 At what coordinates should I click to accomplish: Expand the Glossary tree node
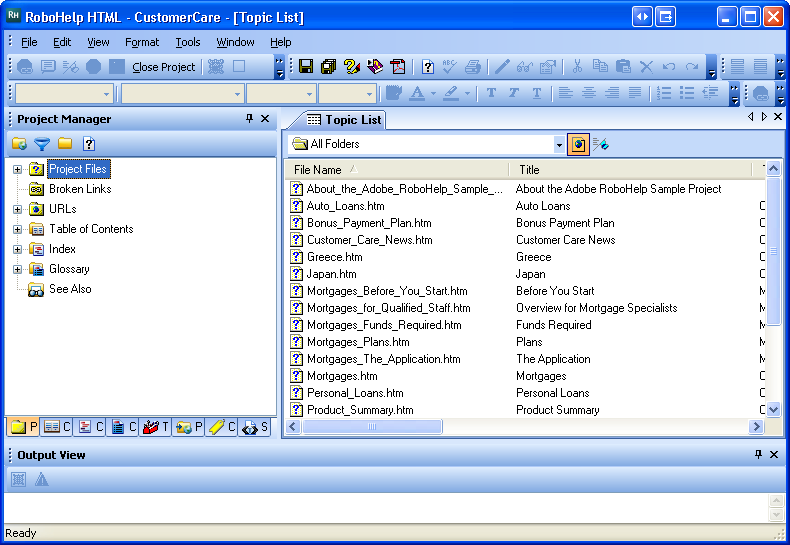(18, 269)
